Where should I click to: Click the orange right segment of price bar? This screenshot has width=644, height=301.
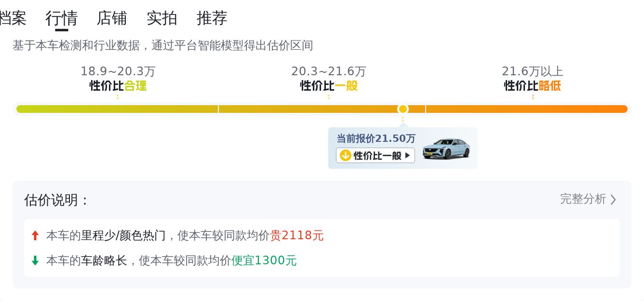(526, 109)
